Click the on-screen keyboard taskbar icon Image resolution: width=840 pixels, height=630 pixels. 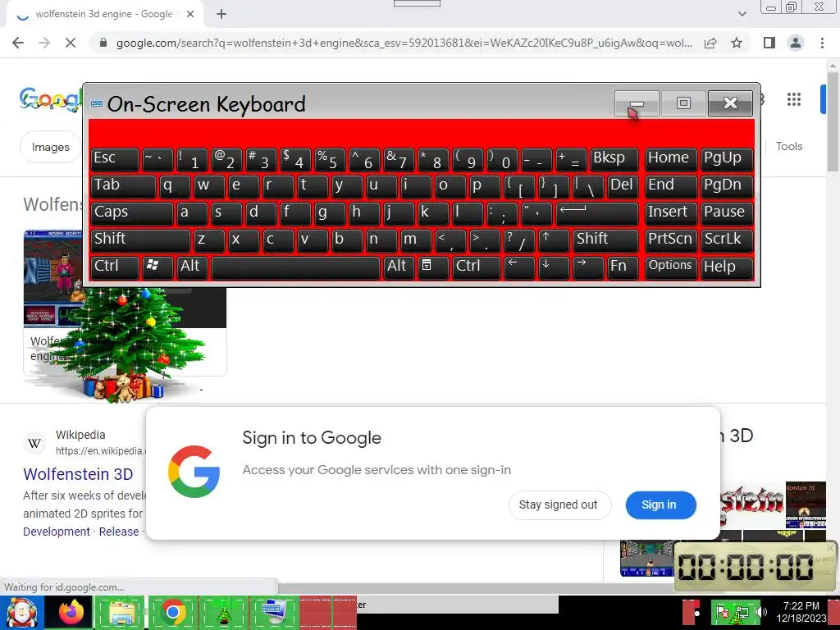(274, 613)
